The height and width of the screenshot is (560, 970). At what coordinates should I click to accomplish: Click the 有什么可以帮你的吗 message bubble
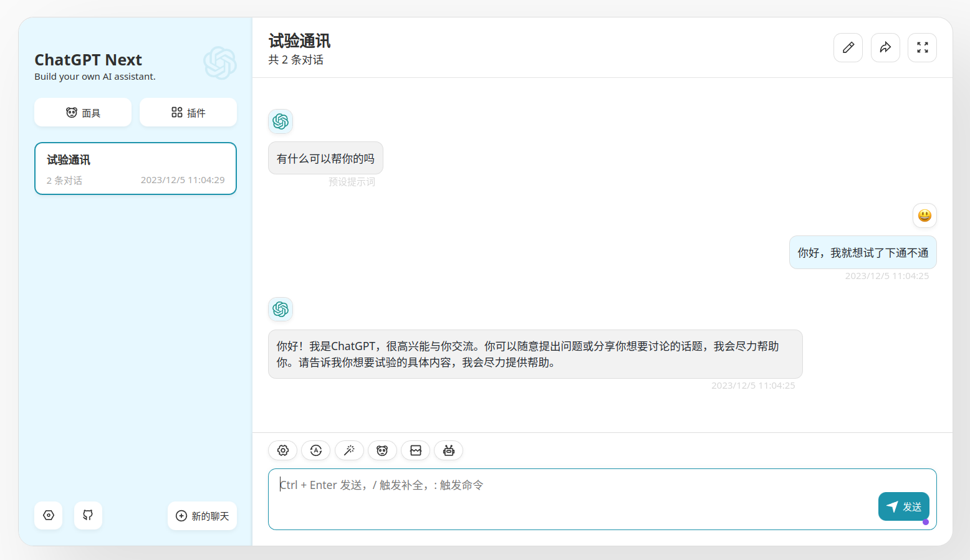[x=325, y=158]
